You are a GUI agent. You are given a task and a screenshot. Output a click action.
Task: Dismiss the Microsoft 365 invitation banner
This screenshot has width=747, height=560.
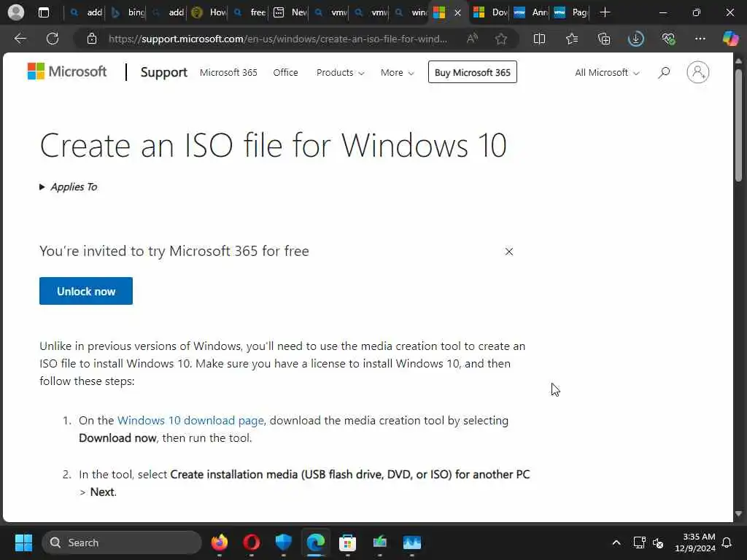[x=508, y=252]
